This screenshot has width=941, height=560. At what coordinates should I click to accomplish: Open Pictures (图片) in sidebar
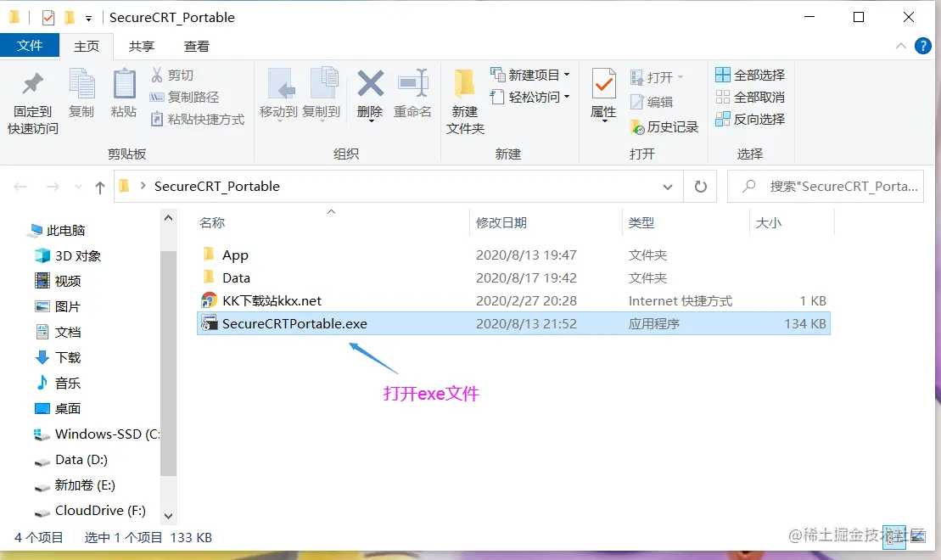pyautogui.click(x=59, y=306)
